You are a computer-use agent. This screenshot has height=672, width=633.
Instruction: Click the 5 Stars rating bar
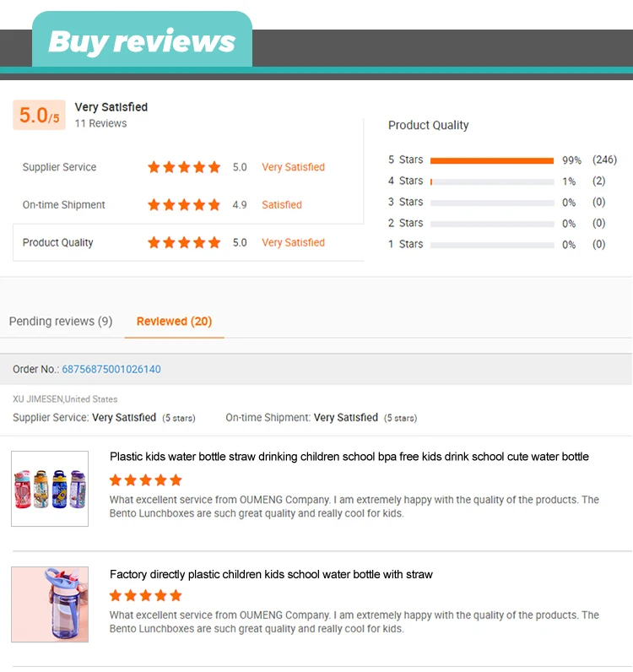[x=492, y=160]
